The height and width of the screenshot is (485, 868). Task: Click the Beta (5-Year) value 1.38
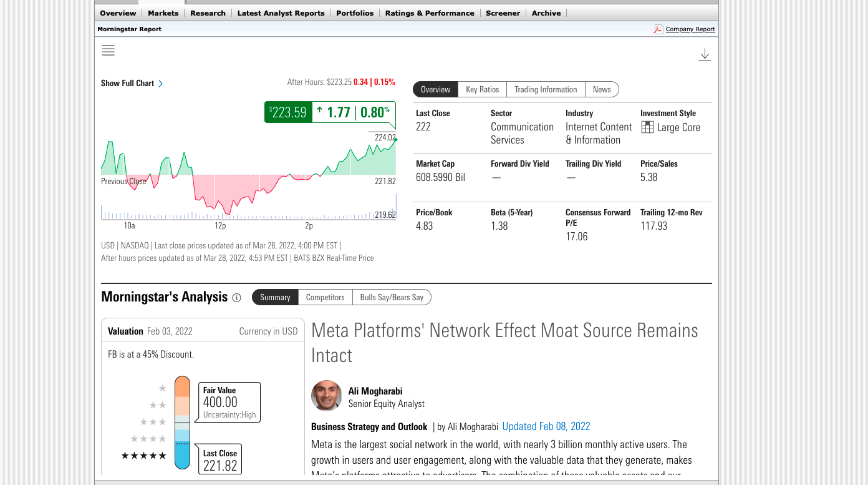[x=499, y=226]
